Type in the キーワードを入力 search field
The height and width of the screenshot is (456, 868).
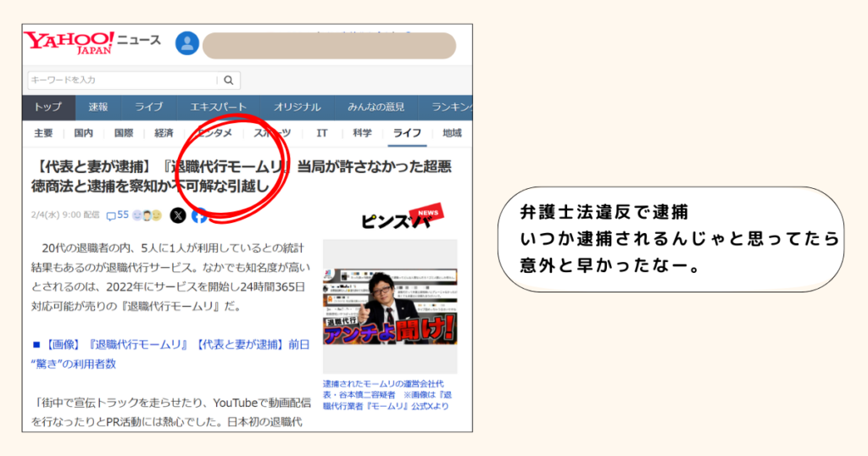coord(122,81)
